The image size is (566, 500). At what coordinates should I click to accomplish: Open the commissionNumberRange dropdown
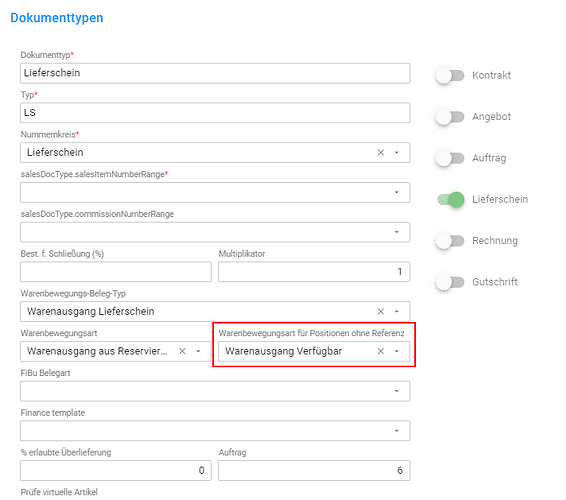tap(396, 232)
